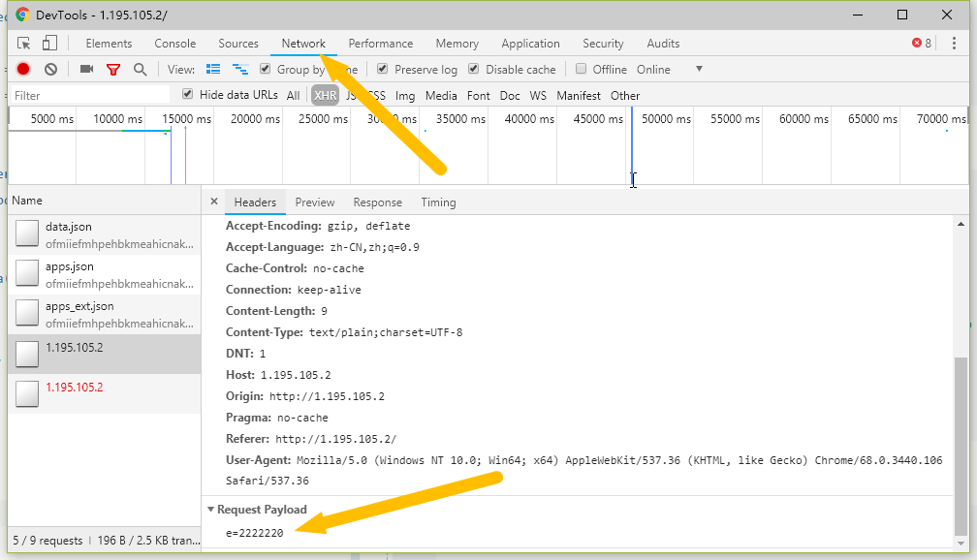
Task: Toggle the device toolbar icon
Action: click(x=49, y=43)
